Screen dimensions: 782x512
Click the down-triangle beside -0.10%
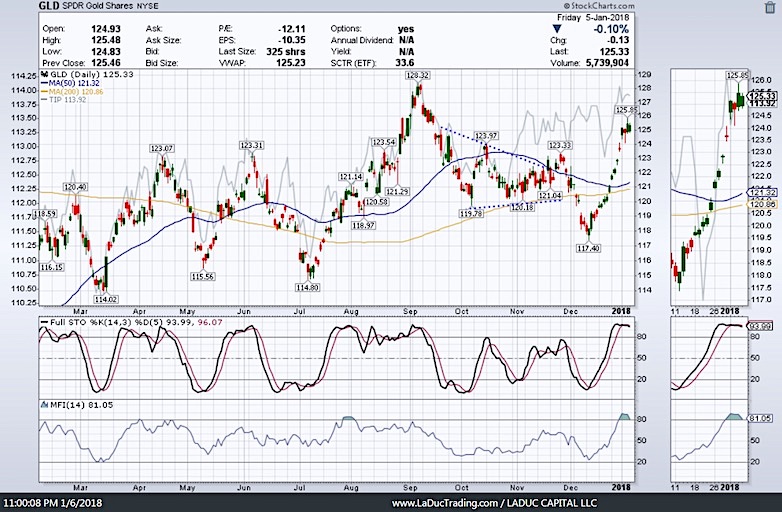pos(557,29)
